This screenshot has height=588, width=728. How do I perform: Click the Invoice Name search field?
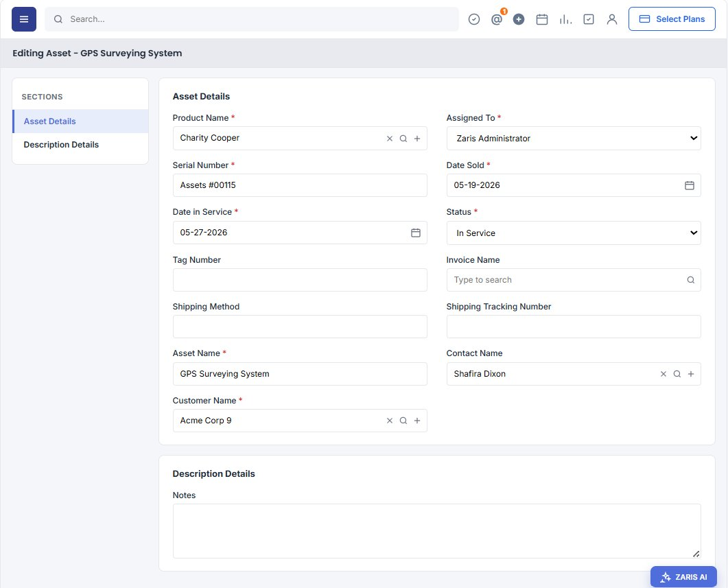coord(574,280)
